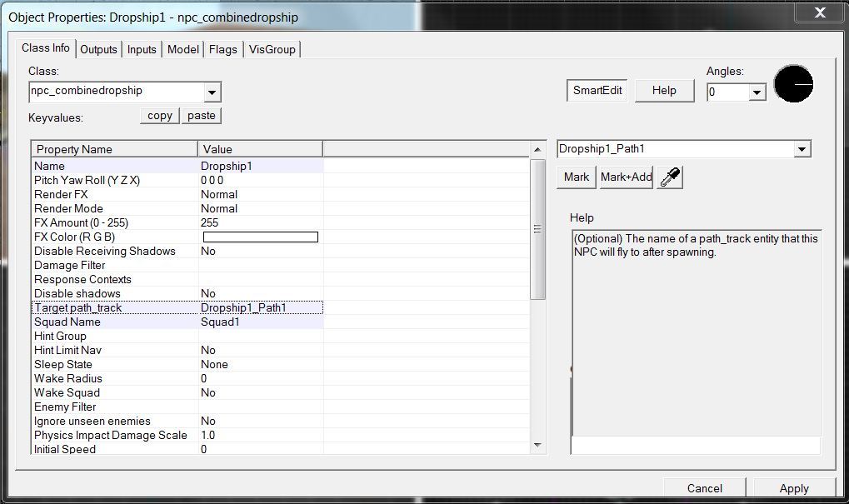The height and width of the screenshot is (504, 849).
Task: Switch to the Outputs tab
Action: coord(98,49)
